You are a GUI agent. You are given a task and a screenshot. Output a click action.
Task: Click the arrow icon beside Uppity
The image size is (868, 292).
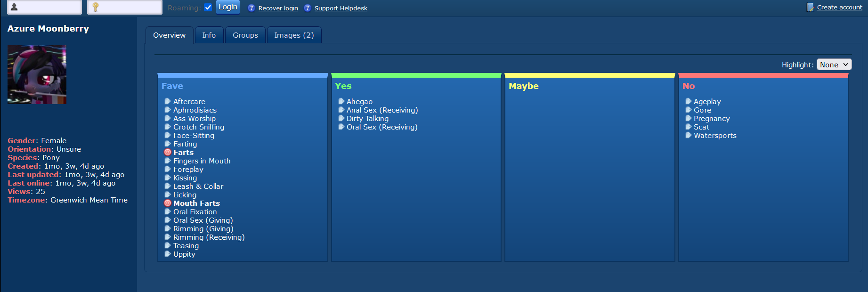click(168, 254)
